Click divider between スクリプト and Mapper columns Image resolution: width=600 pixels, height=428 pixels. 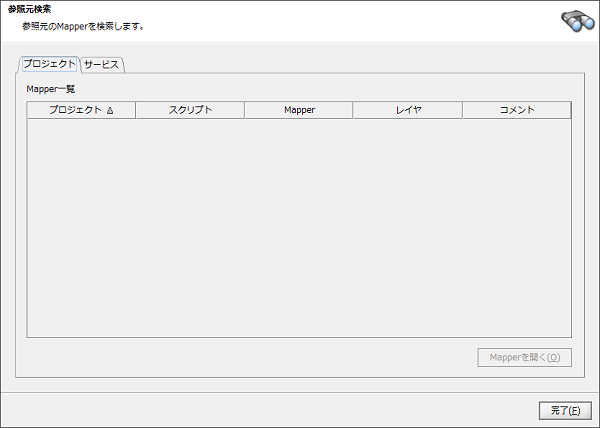pyautogui.click(x=244, y=110)
